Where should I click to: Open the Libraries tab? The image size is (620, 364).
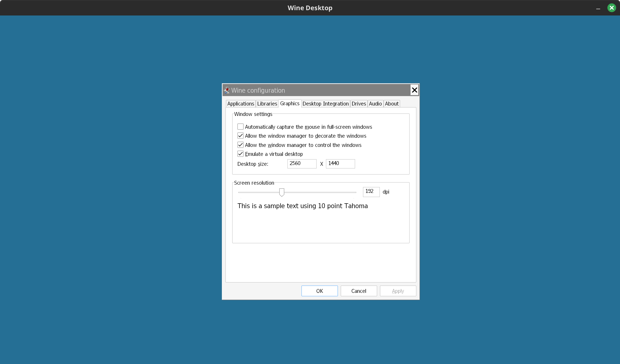267,104
